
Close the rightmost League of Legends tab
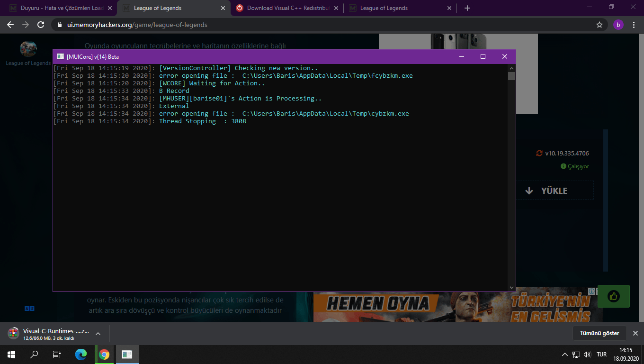pyautogui.click(x=449, y=8)
